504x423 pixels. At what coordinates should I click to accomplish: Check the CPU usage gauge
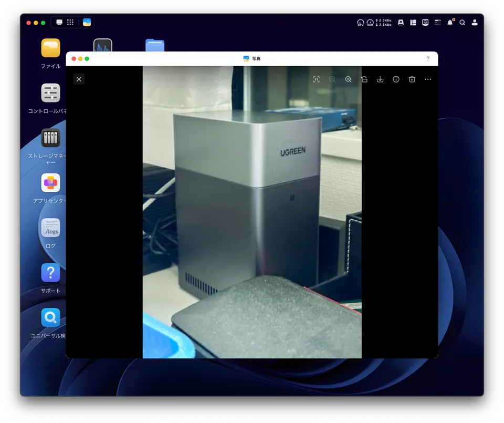(x=361, y=23)
